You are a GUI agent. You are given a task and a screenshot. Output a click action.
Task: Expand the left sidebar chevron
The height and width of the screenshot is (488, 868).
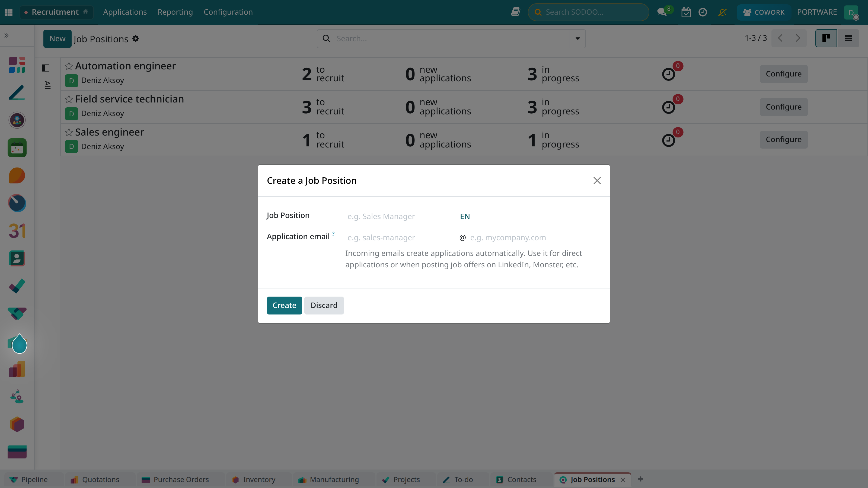[7, 35]
